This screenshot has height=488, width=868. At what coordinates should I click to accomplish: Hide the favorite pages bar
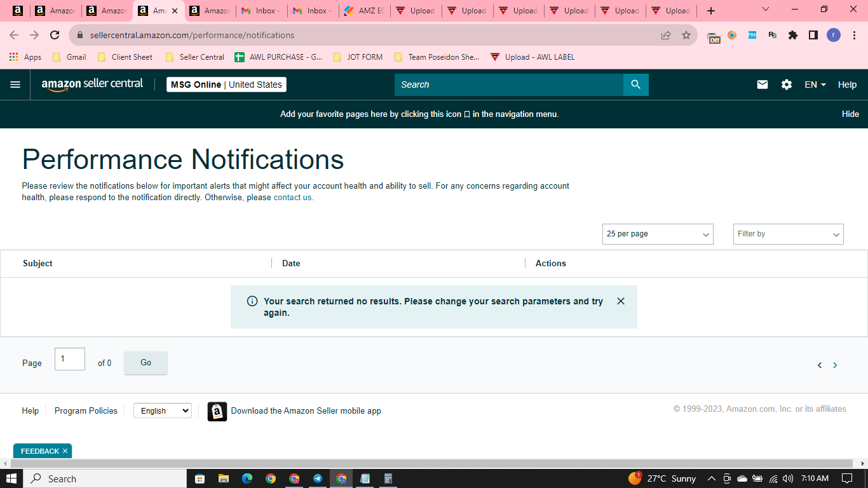click(x=850, y=114)
